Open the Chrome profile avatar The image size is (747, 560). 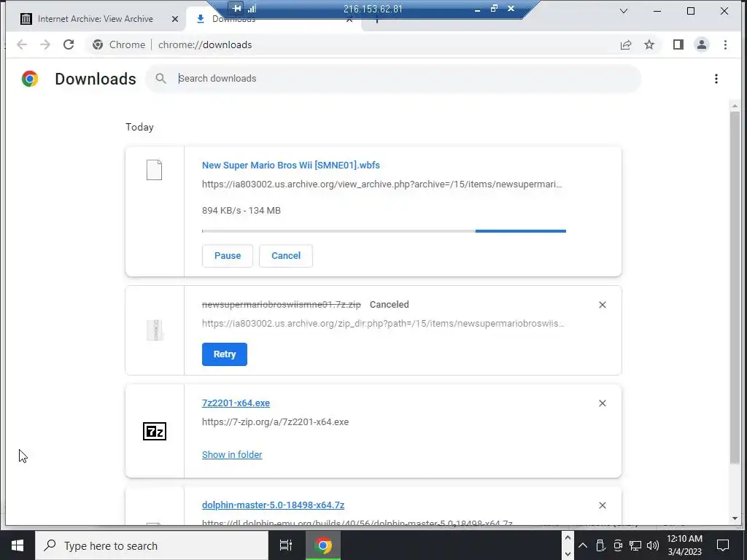tap(701, 44)
